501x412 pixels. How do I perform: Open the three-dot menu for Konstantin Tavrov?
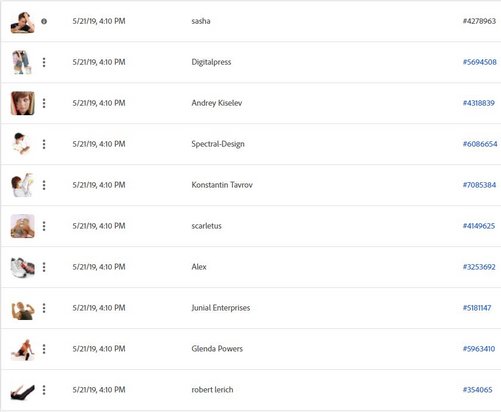click(44, 185)
